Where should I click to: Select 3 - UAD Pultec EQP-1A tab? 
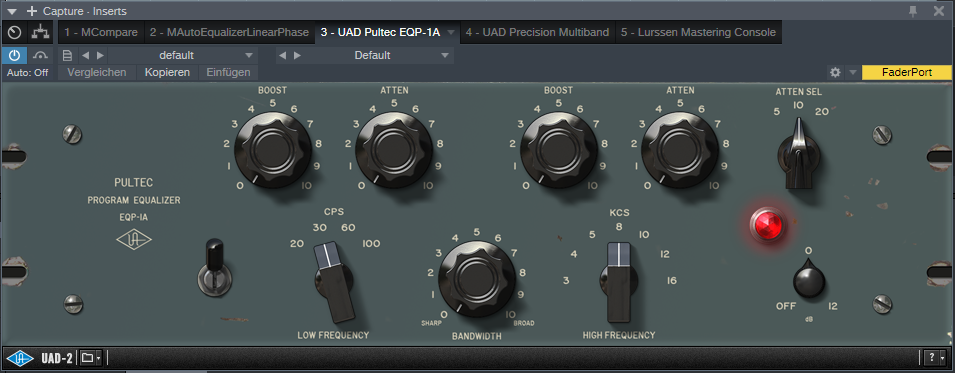coord(380,32)
